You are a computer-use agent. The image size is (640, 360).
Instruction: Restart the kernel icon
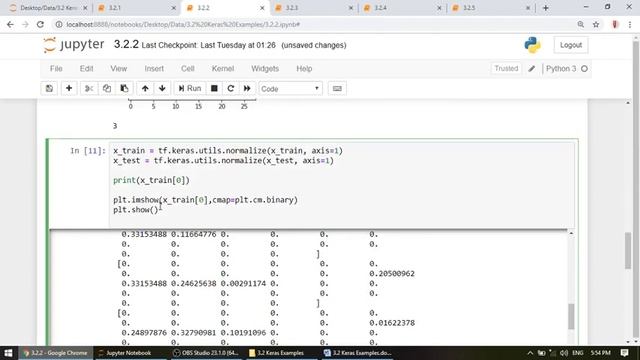[231, 89]
